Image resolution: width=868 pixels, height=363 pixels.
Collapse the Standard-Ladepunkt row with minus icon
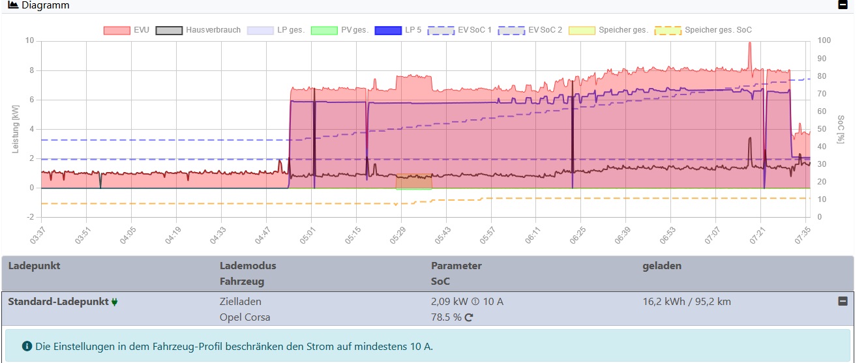(x=843, y=301)
